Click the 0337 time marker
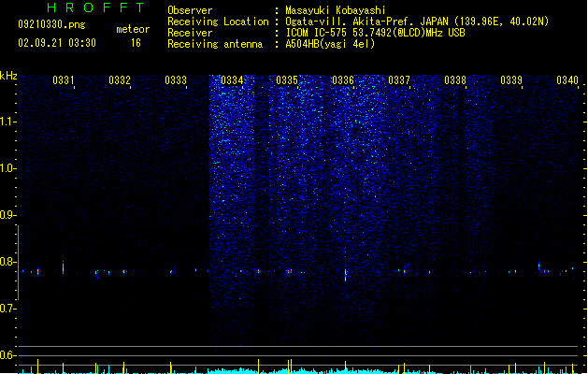This screenshot has height=374, width=588. tap(399, 79)
